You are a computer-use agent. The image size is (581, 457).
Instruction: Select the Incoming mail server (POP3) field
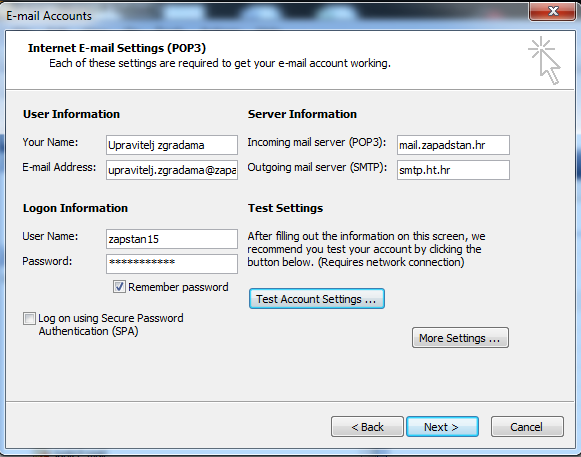pyautogui.click(x=453, y=145)
